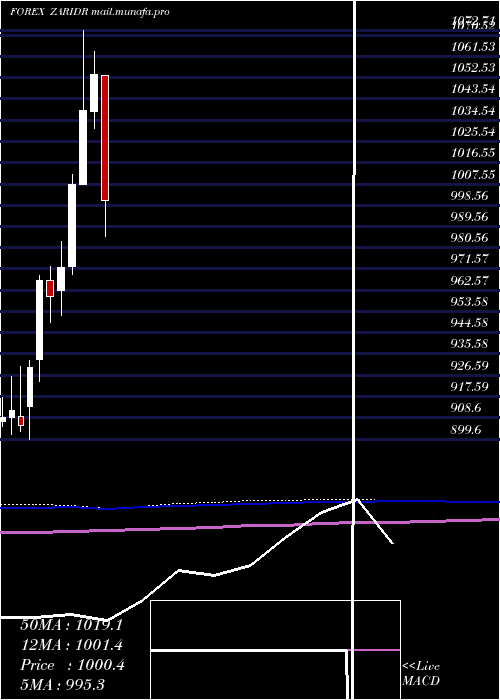
Task: Click the 989.56 axis value
Action: tap(470, 217)
